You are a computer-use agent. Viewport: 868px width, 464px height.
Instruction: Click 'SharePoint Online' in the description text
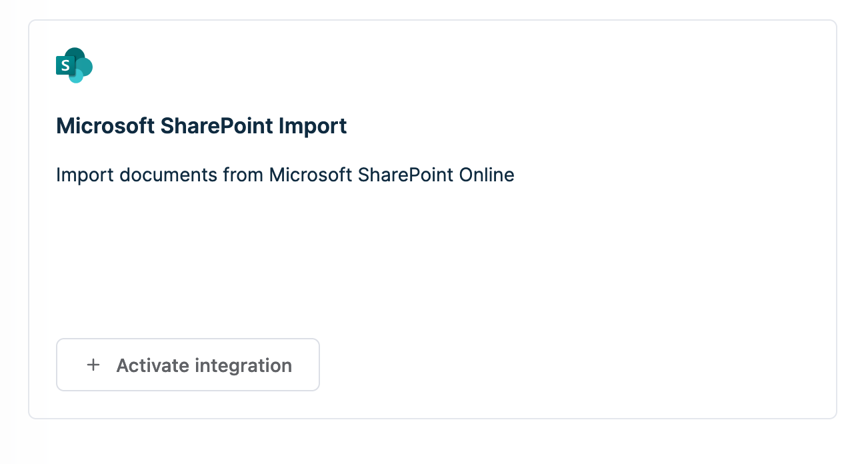tap(436, 175)
